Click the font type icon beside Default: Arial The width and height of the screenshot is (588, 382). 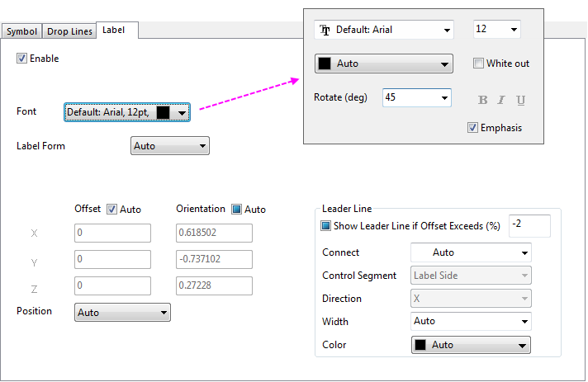[x=325, y=30]
